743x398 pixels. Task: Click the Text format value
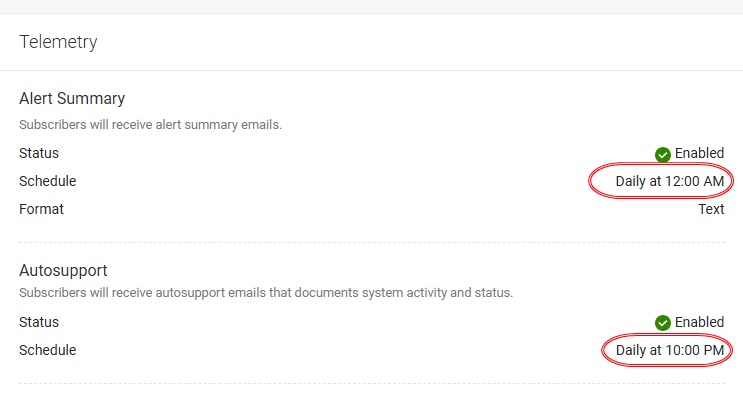point(711,209)
